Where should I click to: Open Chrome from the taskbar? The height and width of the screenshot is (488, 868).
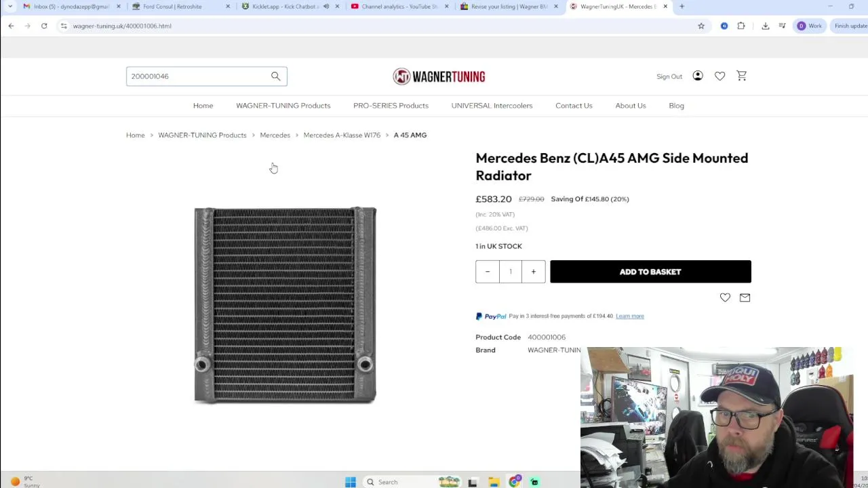515,482
